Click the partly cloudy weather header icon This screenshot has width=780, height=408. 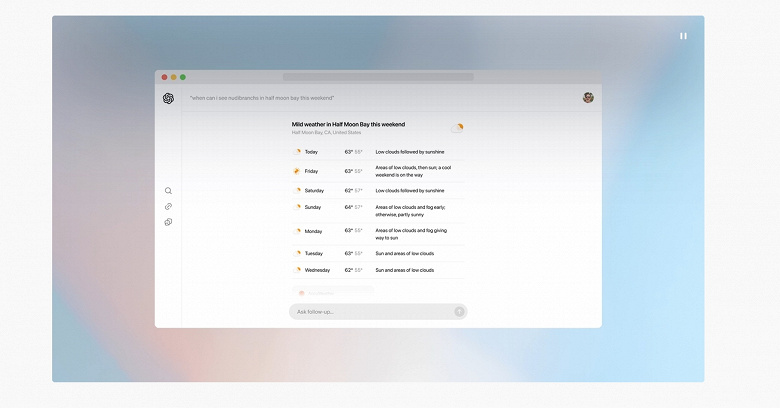tap(457, 128)
